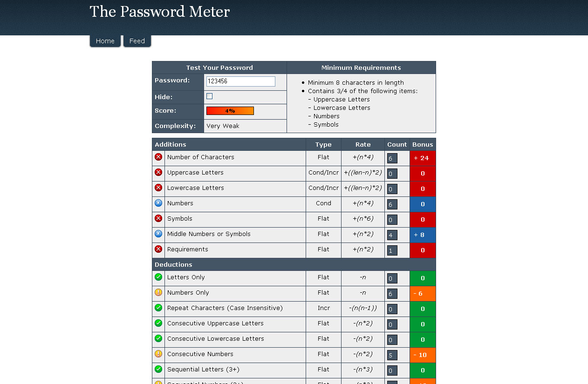Click the -10 Consecutive Numbers bonus cell

pyautogui.click(x=423, y=355)
